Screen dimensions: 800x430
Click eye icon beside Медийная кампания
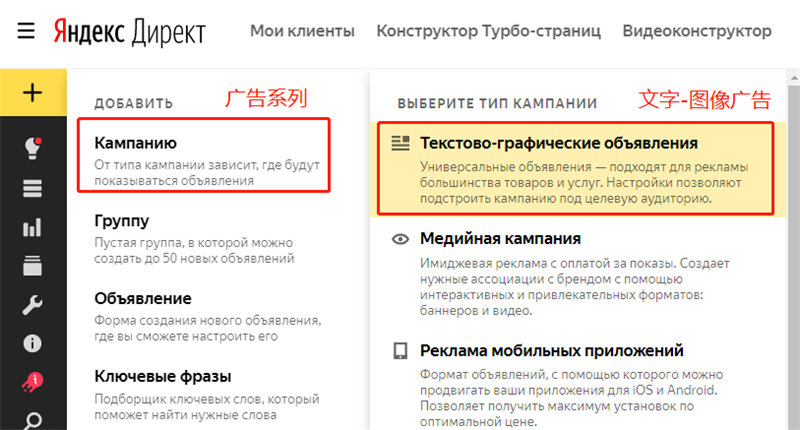pos(401,239)
